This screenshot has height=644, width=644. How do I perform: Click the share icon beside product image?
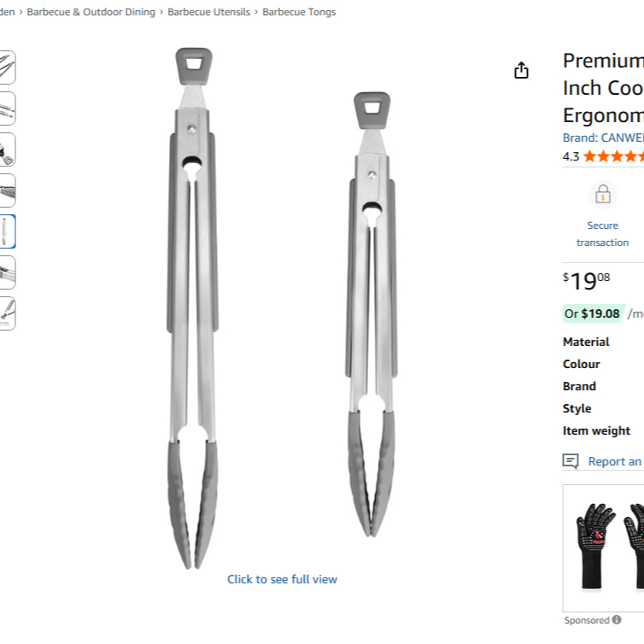521,71
